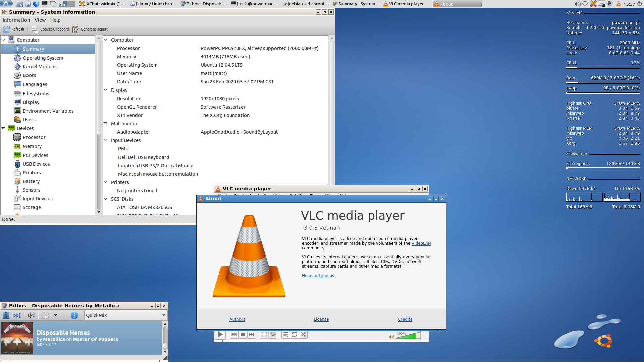Open USB Devices list
This screenshot has width=644, height=362.
pos(36,164)
